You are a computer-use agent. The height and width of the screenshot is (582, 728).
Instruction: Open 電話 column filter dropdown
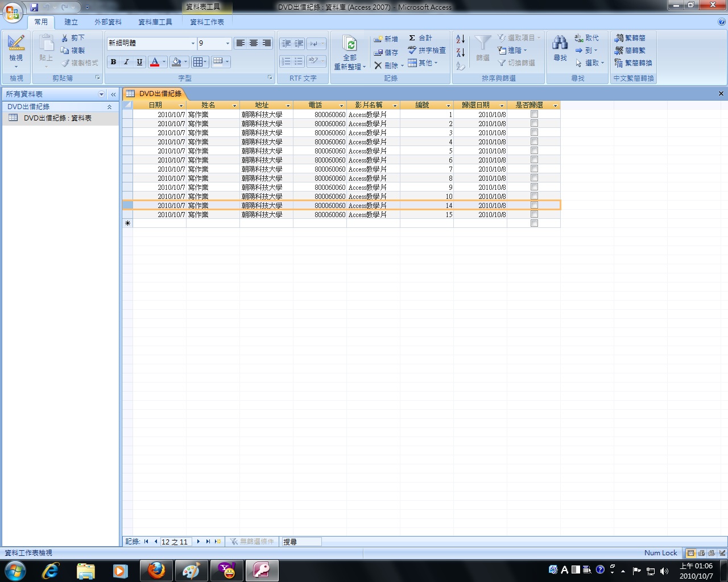pyautogui.click(x=341, y=106)
